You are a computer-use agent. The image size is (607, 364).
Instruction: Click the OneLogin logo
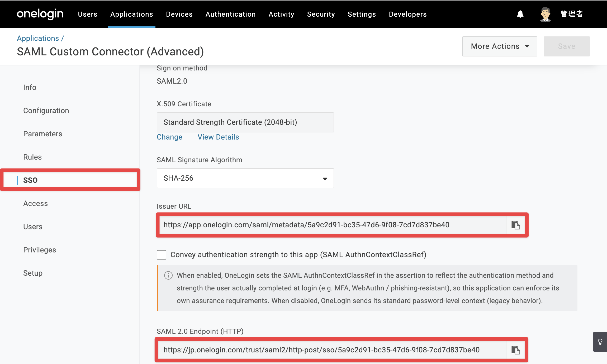pyautogui.click(x=40, y=14)
